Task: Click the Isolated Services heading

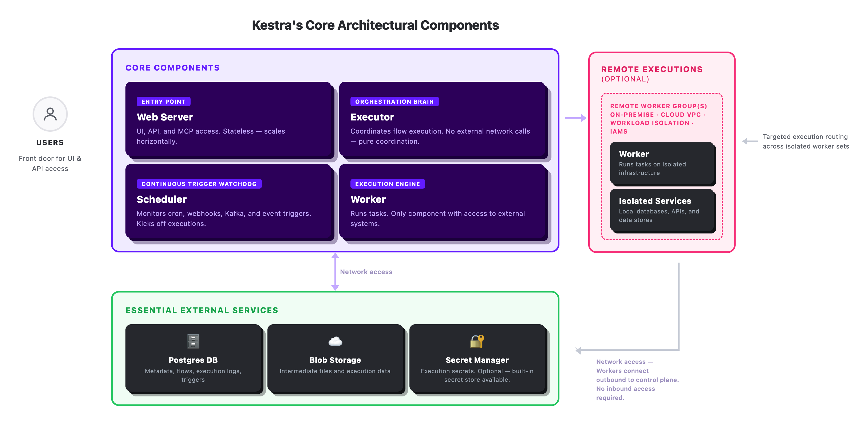Action: pyautogui.click(x=655, y=201)
